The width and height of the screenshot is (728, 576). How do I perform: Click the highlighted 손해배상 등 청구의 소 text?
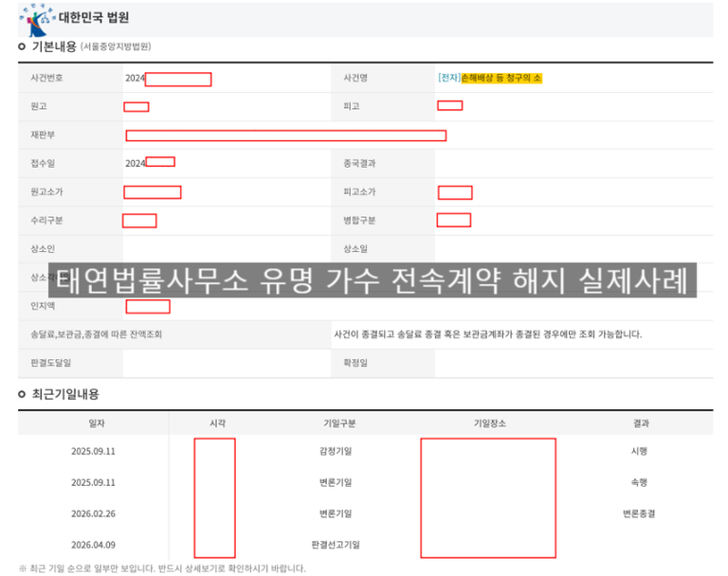pos(501,78)
